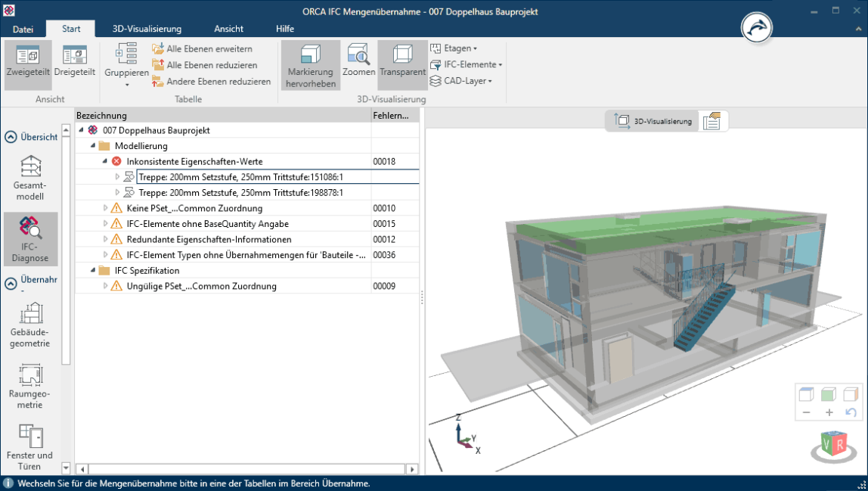Image resolution: width=868 pixels, height=491 pixels.
Task: Select the Treppe 198878:1 row text
Action: click(x=240, y=193)
